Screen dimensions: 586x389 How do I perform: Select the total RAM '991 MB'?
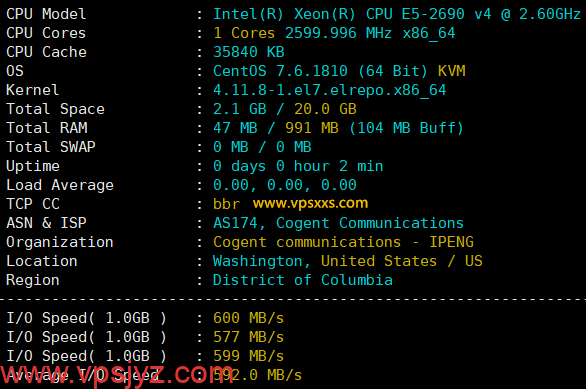tap(312, 128)
